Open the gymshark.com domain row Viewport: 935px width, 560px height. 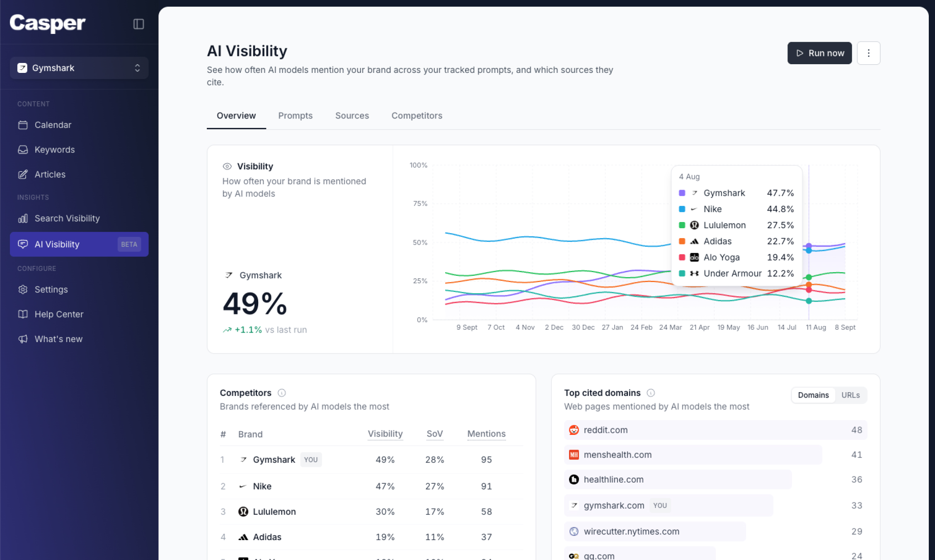pyautogui.click(x=715, y=505)
